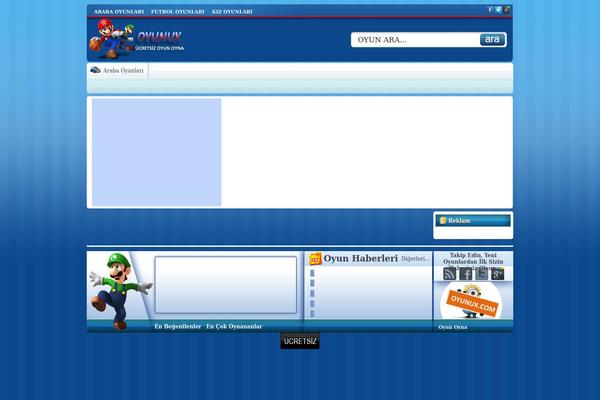Switch to En Çok Oynananlar tab
600x400 pixels.
pyautogui.click(x=234, y=327)
